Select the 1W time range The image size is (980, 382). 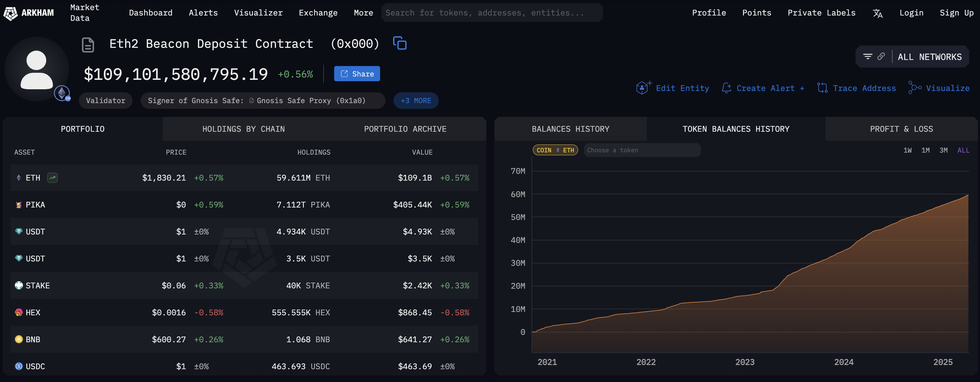coord(907,150)
